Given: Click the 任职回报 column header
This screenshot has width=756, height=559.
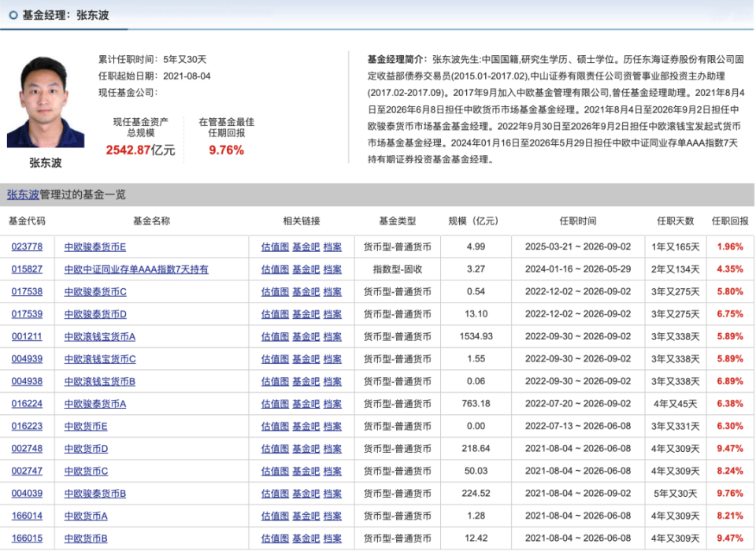Looking at the screenshot, I should tap(730, 221).
